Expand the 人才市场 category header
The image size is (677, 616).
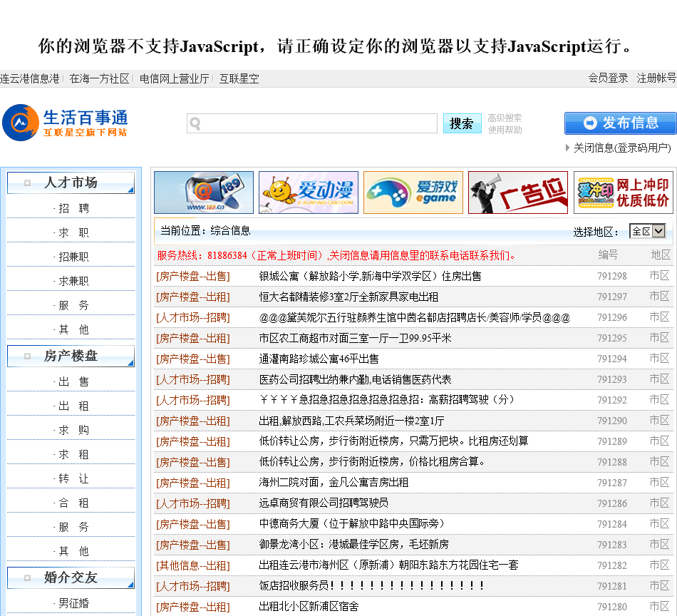pos(71,183)
